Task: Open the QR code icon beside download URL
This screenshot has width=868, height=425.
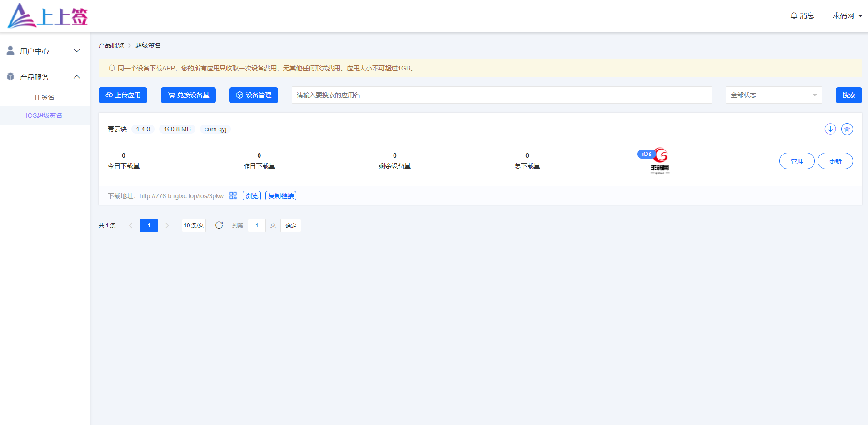Action: coord(233,195)
